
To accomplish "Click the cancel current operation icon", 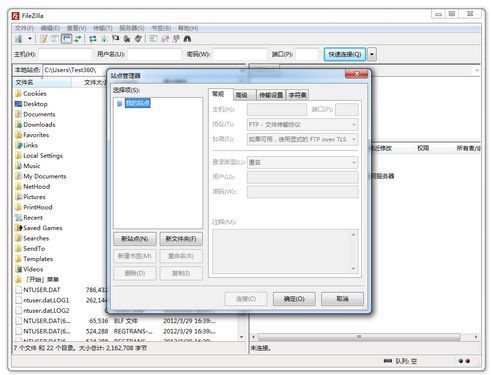I will 116,39.
